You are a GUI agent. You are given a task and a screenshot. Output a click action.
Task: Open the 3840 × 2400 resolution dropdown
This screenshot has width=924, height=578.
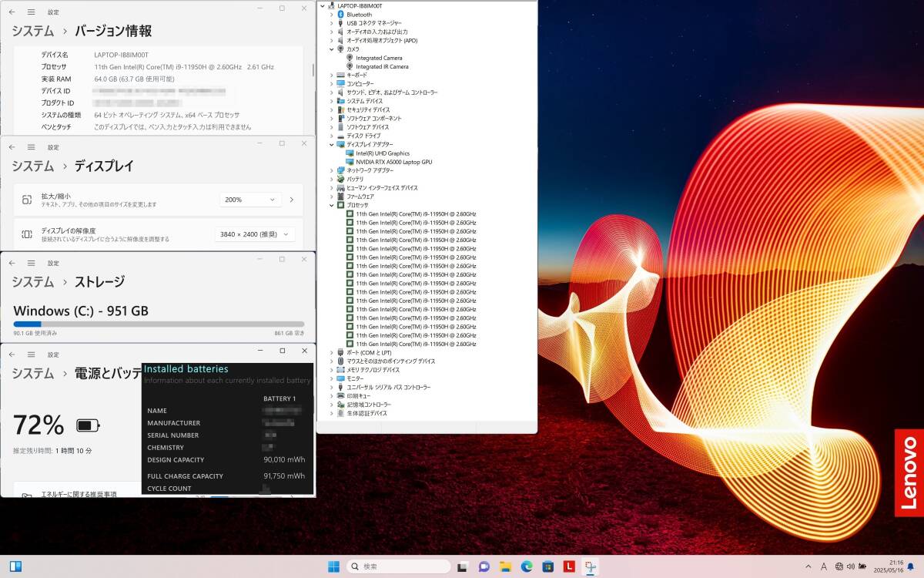pyautogui.click(x=255, y=234)
